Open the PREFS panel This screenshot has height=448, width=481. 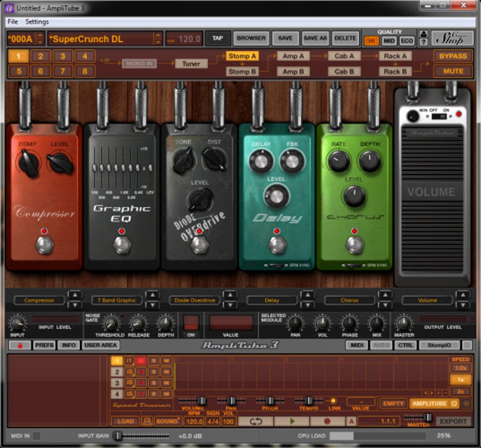(x=44, y=345)
